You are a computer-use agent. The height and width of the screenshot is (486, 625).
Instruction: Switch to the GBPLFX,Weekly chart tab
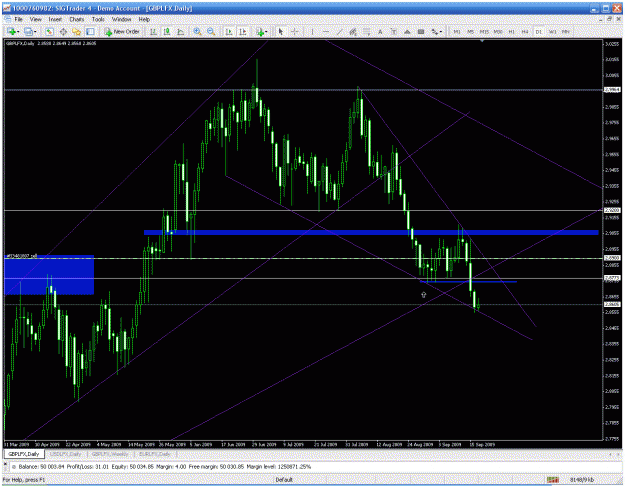pos(110,454)
